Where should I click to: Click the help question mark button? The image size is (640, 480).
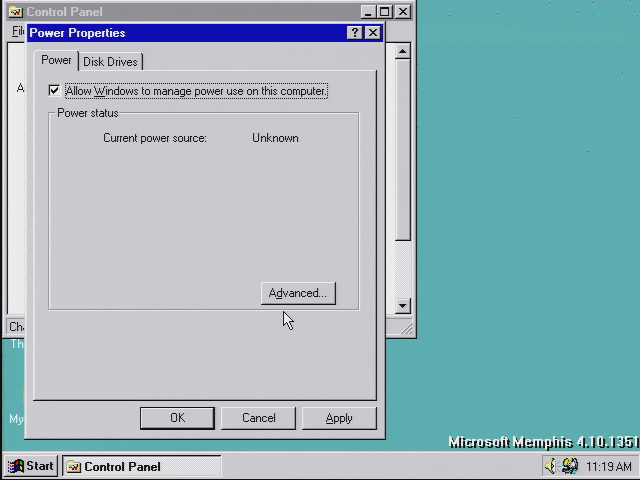tap(355, 33)
